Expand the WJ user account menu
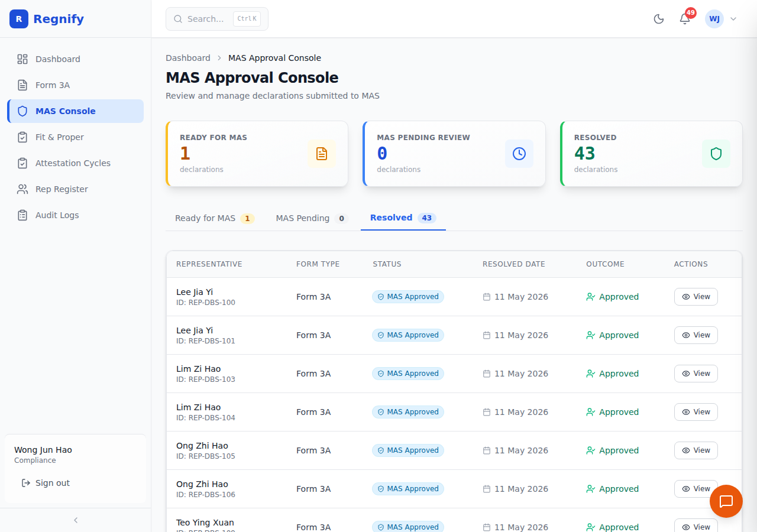Image resolution: width=757 pixels, height=532 pixels. point(721,19)
